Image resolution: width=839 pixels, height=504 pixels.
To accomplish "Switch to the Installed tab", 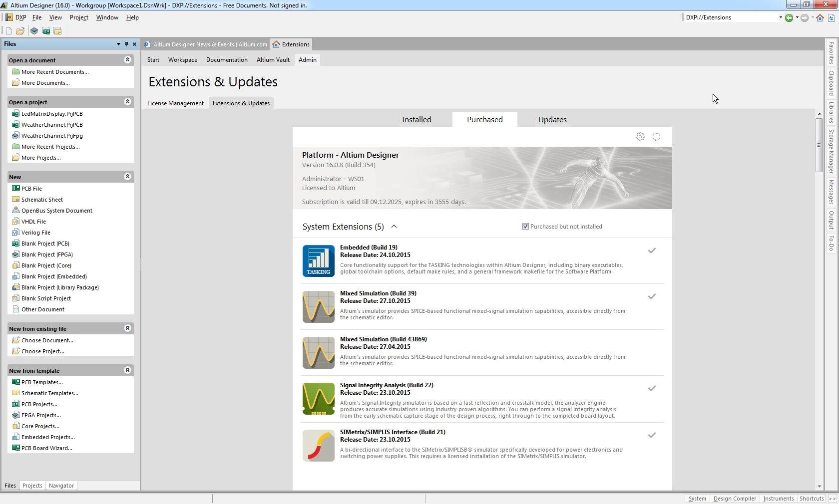I will pyautogui.click(x=417, y=120).
